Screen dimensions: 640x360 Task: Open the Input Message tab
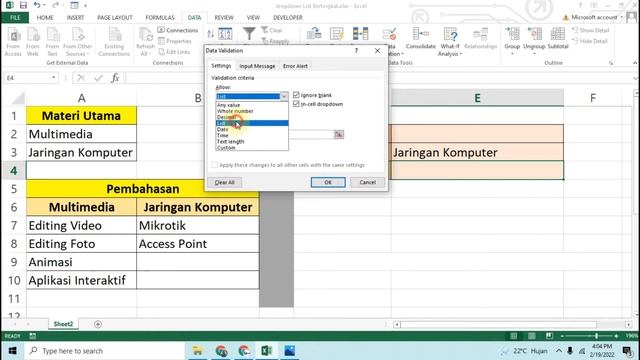point(257,66)
